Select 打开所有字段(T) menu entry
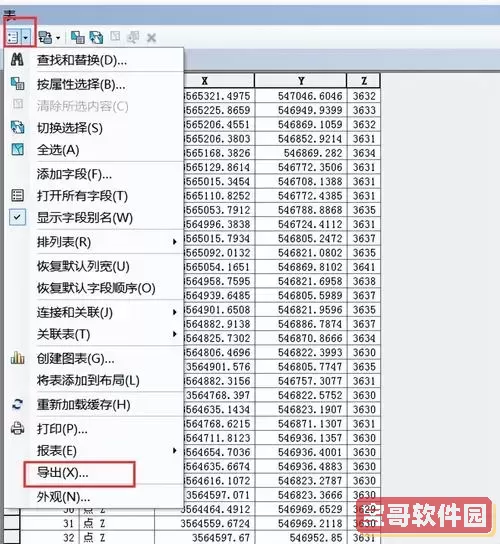Image resolution: width=500 pixels, height=544 pixels. click(x=94, y=196)
